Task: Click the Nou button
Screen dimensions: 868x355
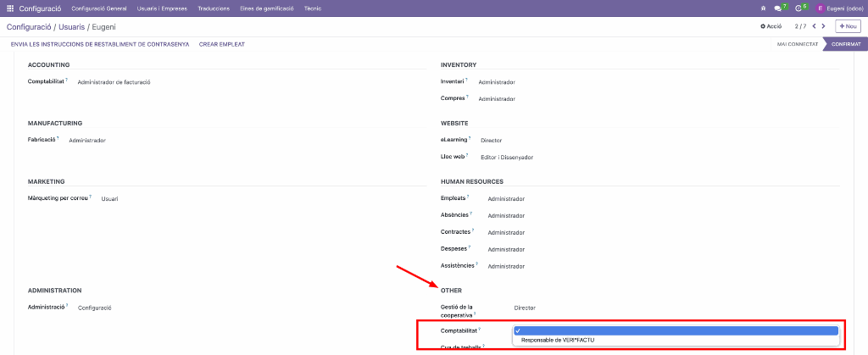Action: 848,26
